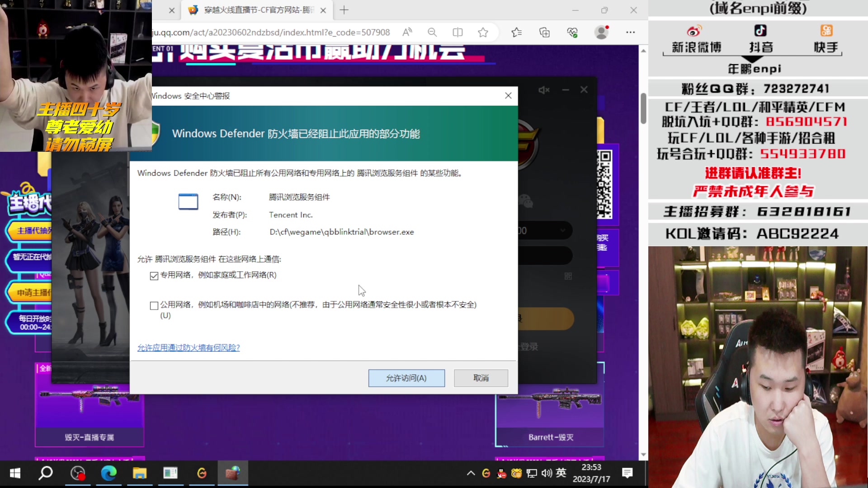The width and height of the screenshot is (868, 488).
Task: Open the Windows Start menu
Action: [x=15, y=473]
